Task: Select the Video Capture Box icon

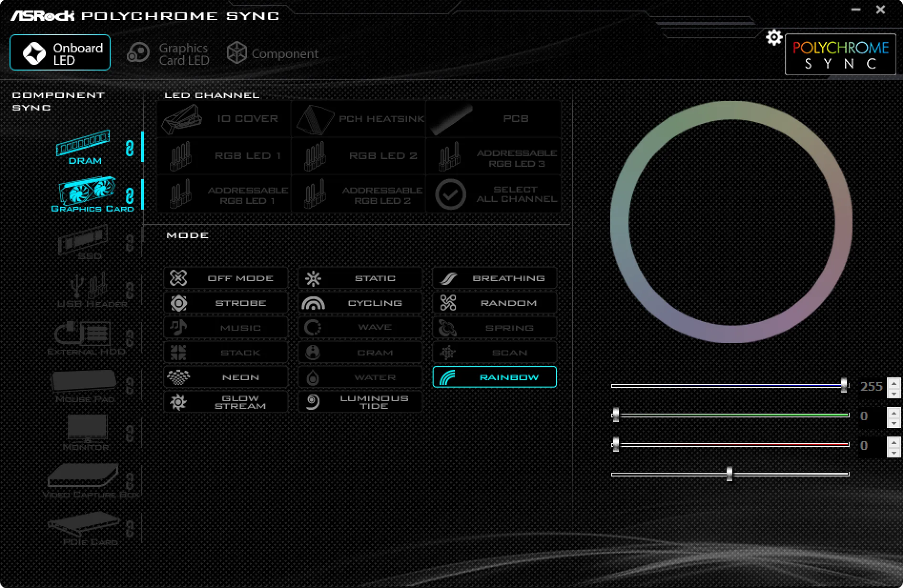Action: [83, 476]
